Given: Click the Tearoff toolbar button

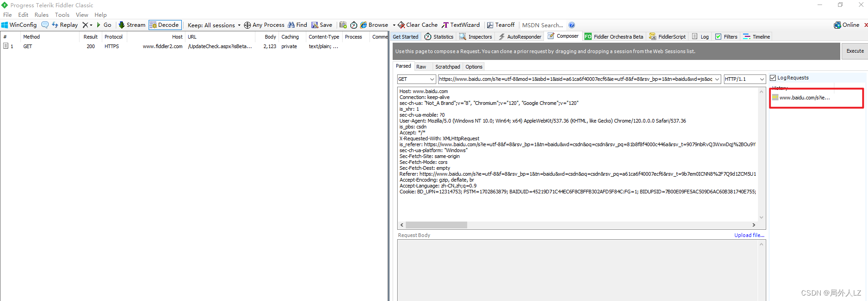Looking at the screenshot, I should tap(501, 25).
